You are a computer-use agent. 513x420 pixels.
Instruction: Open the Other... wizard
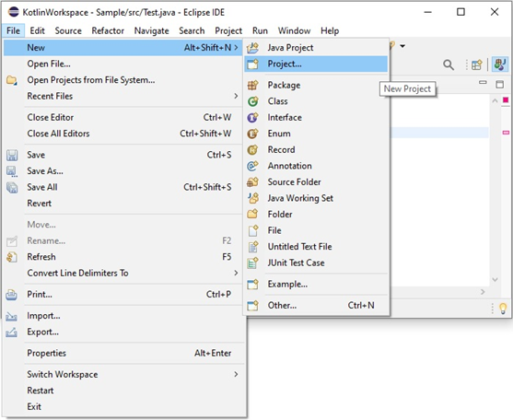pos(316,306)
